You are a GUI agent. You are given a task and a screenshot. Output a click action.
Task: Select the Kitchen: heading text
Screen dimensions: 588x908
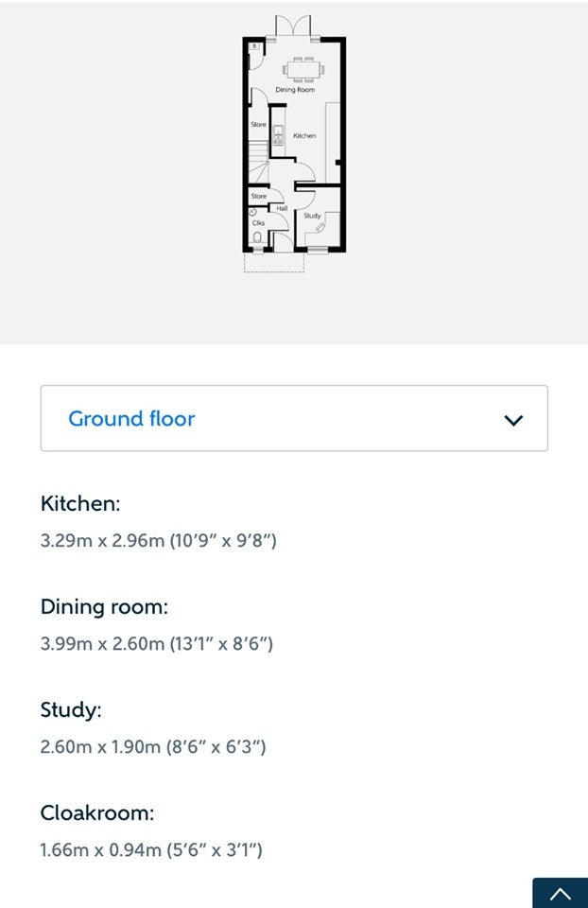point(80,503)
